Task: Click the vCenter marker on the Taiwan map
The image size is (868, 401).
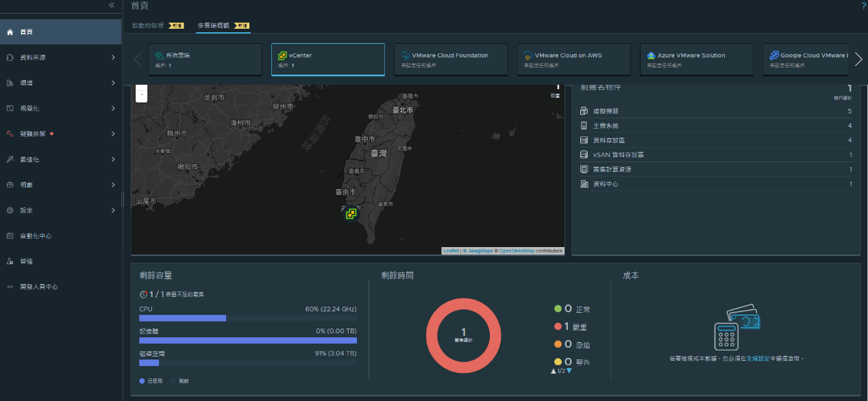Action: pos(351,214)
